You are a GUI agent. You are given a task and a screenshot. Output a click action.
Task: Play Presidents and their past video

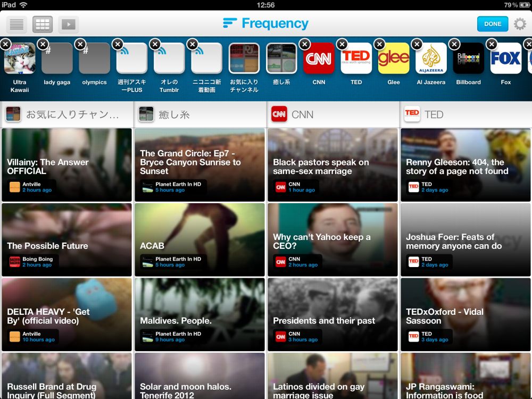(333, 314)
